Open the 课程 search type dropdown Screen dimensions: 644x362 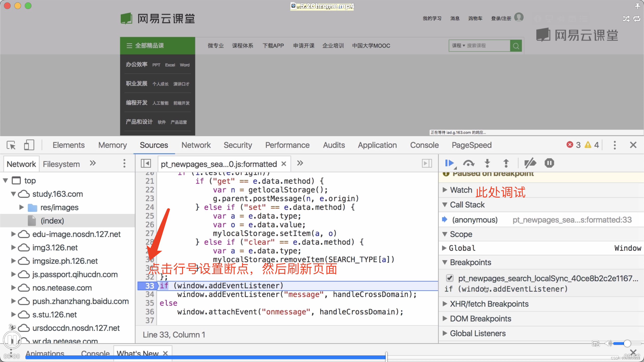[x=458, y=46]
